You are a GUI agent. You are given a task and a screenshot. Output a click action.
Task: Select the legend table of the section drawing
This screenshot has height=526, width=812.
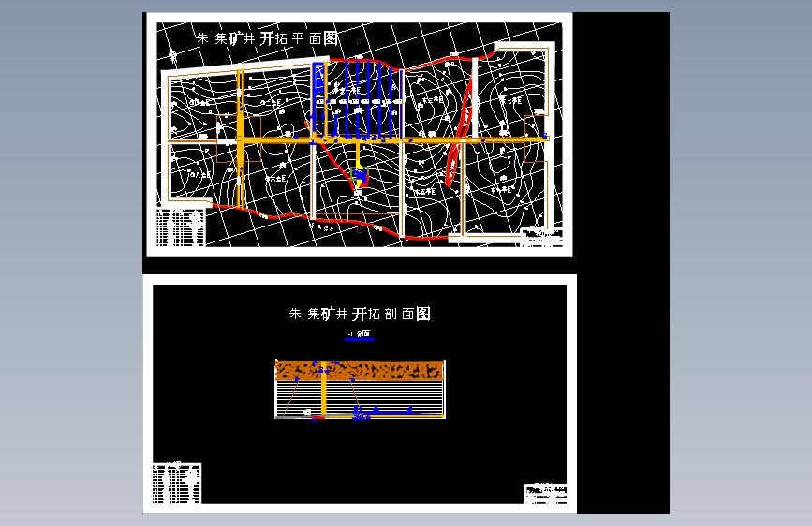point(177,483)
